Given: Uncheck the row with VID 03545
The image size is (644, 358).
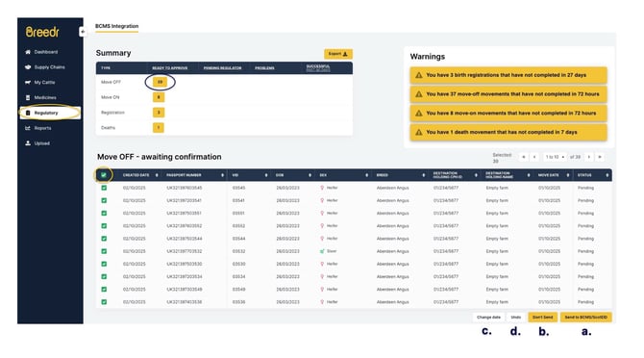Looking at the screenshot, I should coord(104,188).
